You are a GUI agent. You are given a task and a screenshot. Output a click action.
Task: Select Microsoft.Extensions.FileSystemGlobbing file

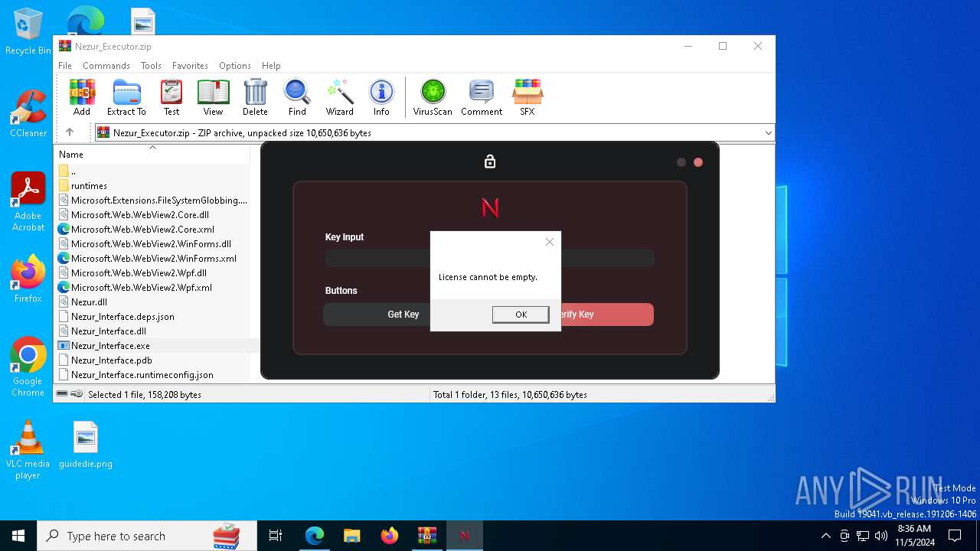pos(152,201)
